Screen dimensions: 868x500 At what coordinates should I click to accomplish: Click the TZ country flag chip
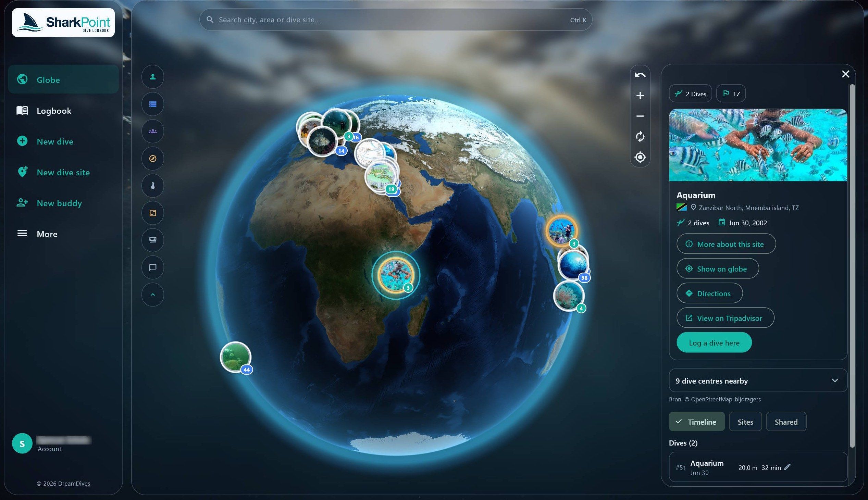[x=731, y=93]
